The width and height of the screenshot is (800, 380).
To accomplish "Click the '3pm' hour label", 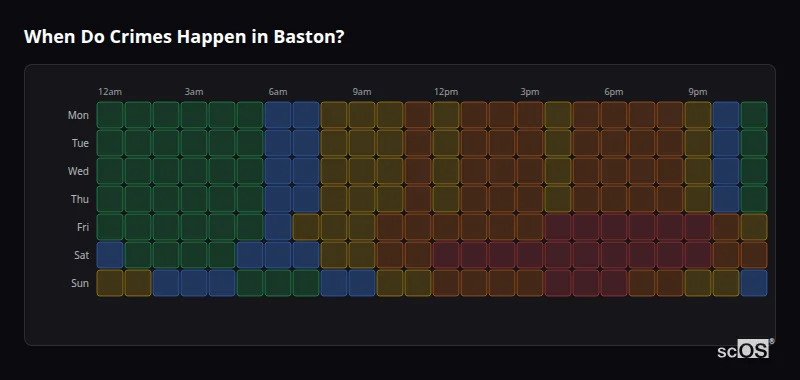I will [530, 92].
